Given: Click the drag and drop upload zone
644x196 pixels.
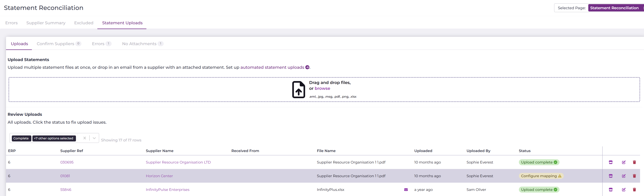Looking at the screenshot, I should click(175, 89).
